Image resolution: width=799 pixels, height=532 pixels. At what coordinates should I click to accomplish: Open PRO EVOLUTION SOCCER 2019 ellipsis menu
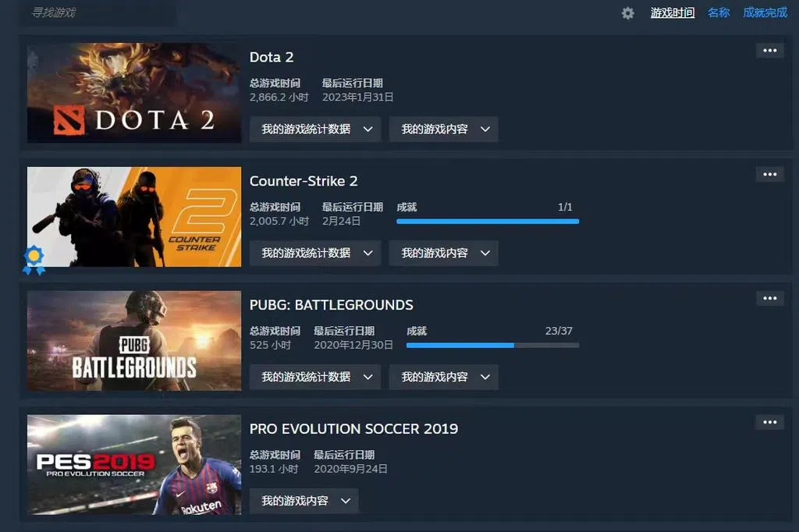pos(769,422)
